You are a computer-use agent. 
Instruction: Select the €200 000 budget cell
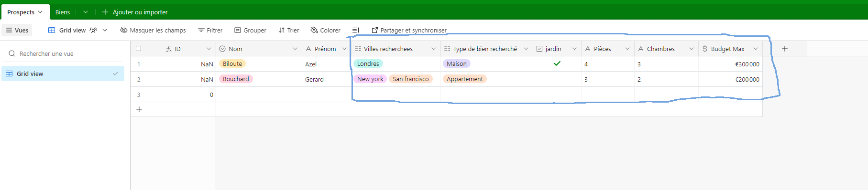[x=730, y=79]
